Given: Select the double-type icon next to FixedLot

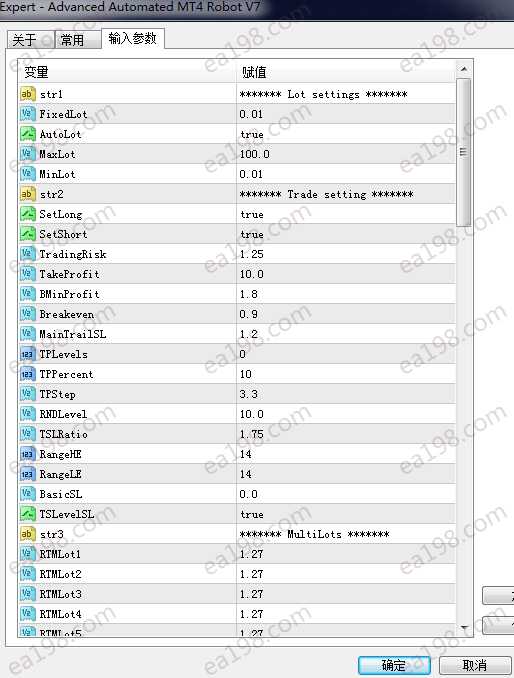Looking at the screenshot, I should (27, 114).
